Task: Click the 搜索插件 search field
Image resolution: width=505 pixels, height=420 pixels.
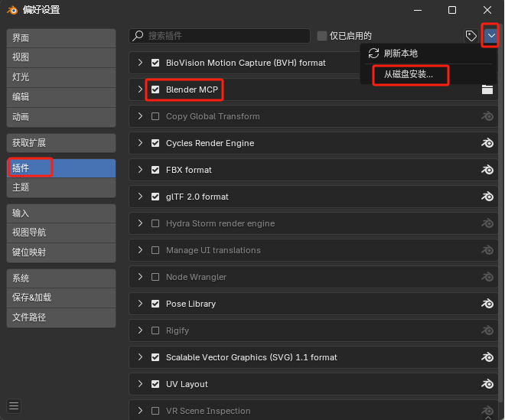Action: (x=220, y=36)
